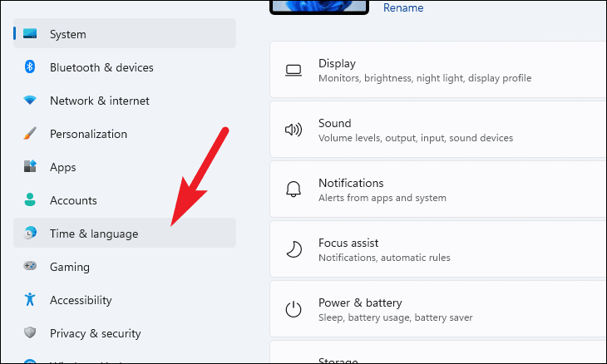Open the Display settings title
The height and width of the screenshot is (364, 607).
337,63
